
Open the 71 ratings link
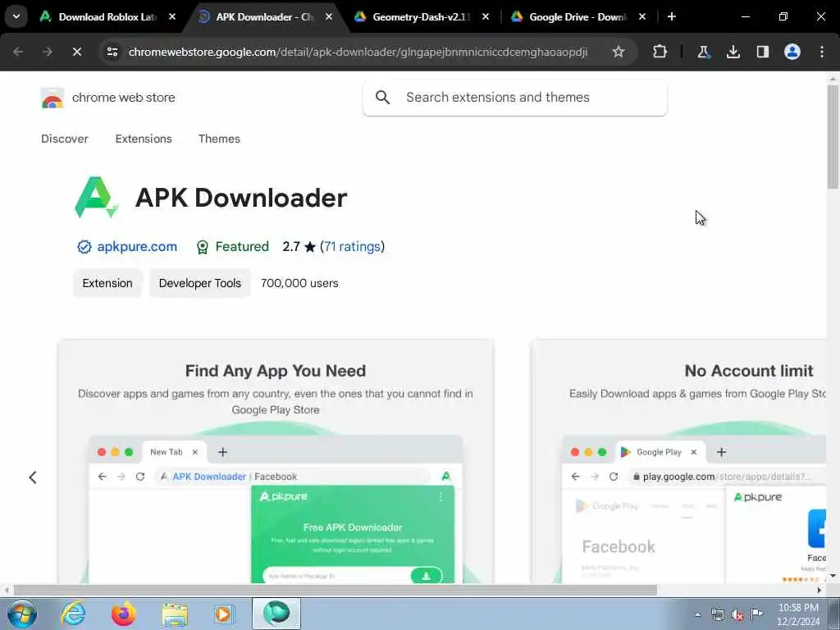353,246
